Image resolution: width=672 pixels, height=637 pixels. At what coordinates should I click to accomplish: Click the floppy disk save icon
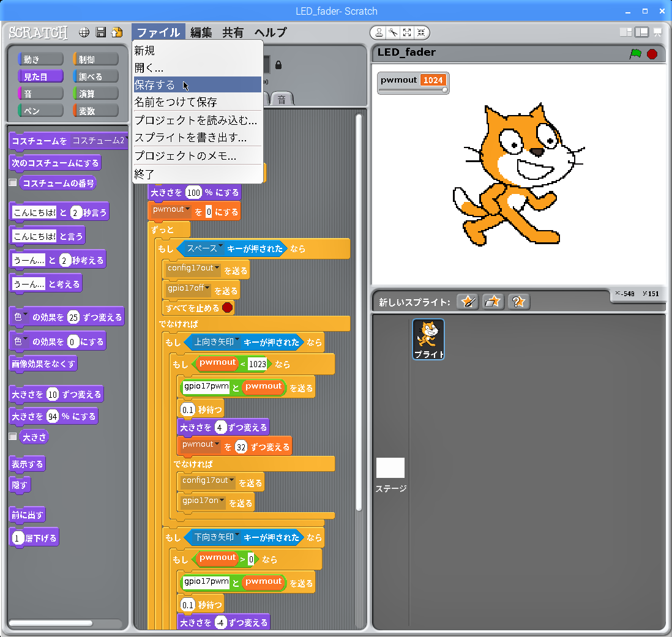pos(101,32)
